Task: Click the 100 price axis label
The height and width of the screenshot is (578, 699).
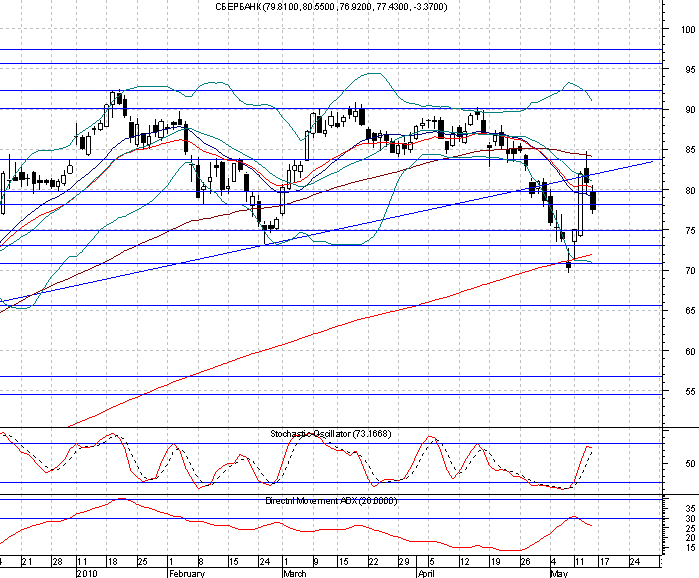Action: [x=688, y=30]
